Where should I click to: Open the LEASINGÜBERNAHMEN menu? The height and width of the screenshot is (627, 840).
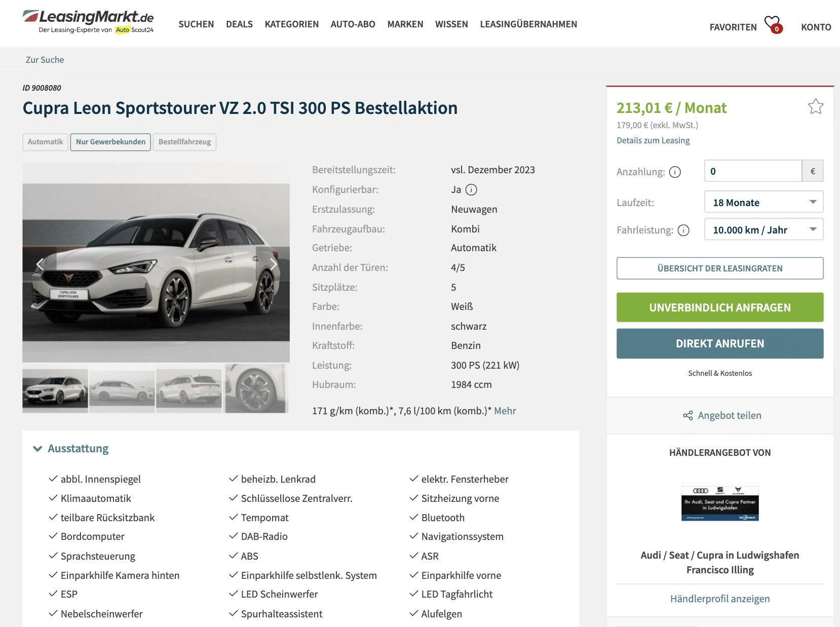pyautogui.click(x=528, y=24)
